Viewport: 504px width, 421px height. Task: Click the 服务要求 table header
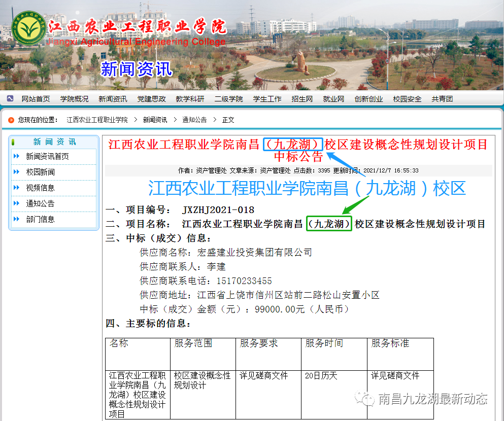(259, 343)
